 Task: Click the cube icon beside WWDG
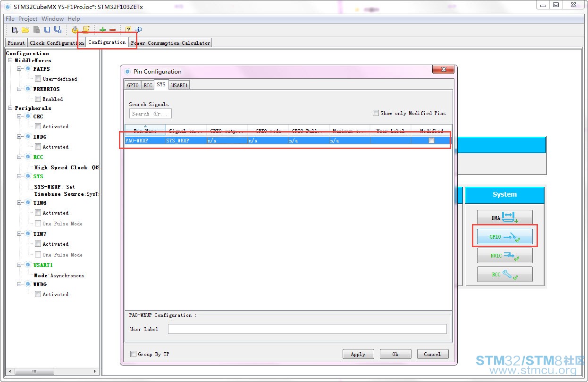pos(28,284)
